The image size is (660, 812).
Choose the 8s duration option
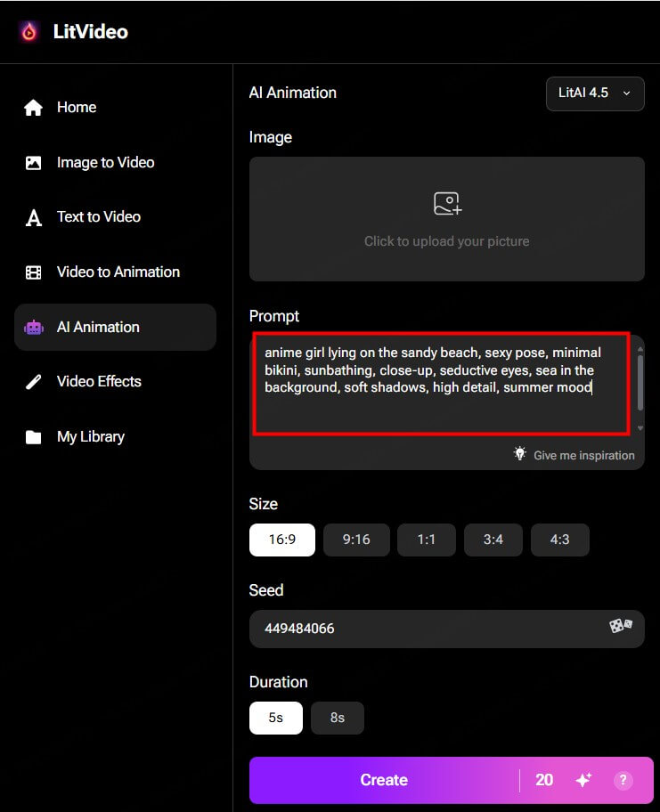pos(337,718)
